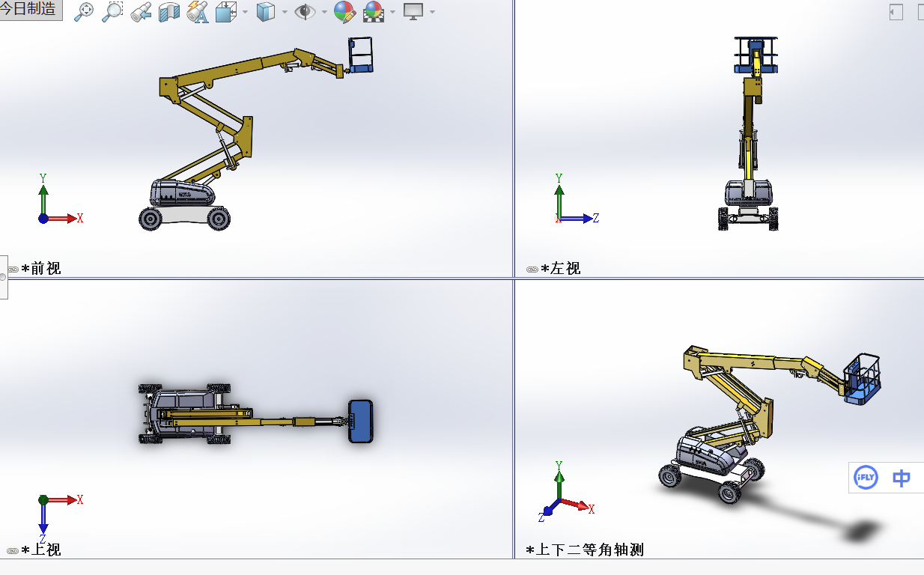Select the Zoom to Fit tool
Viewport: 924px width, 575px height.
[84, 11]
